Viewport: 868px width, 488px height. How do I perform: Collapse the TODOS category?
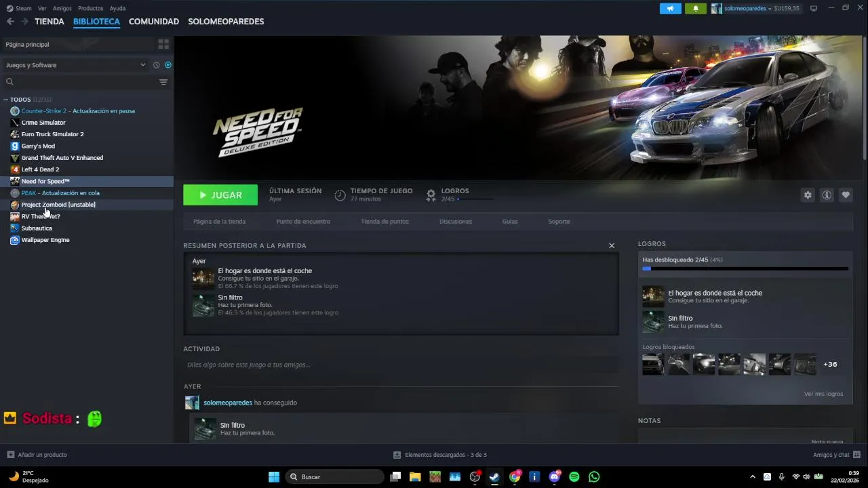pos(6,100)
